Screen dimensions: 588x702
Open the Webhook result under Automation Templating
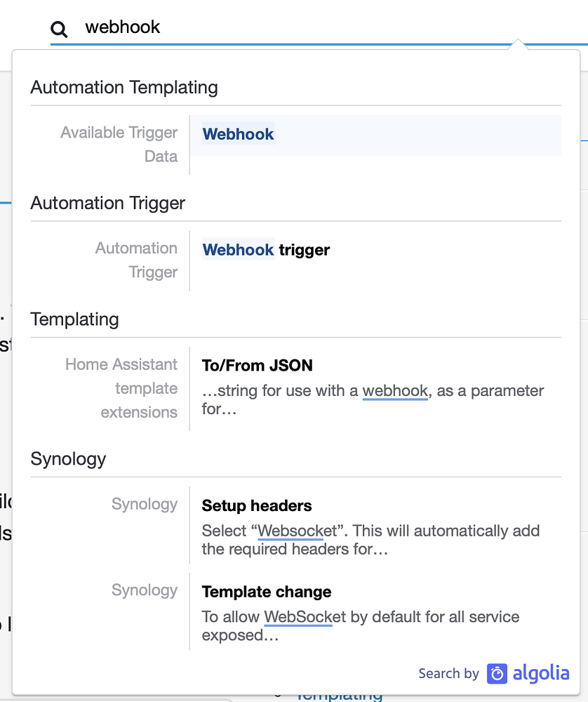coord(238,134)
